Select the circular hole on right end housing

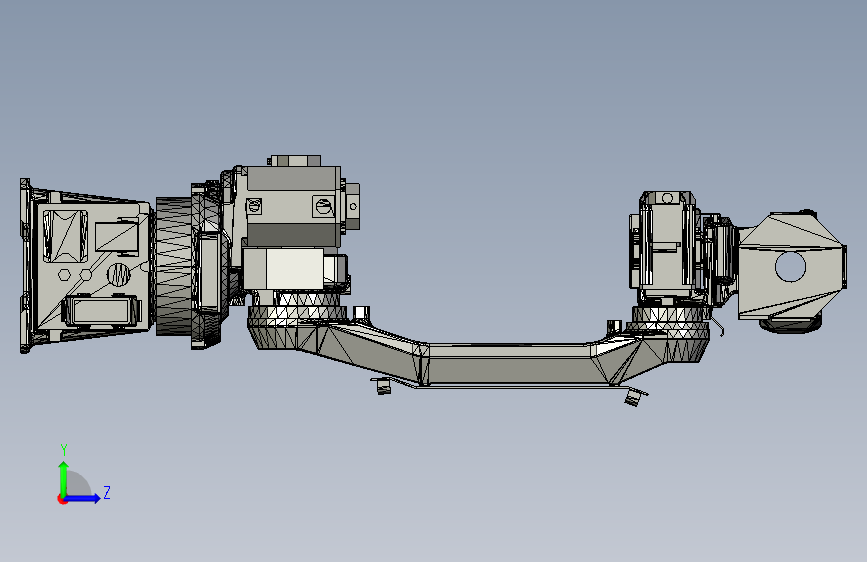pos(791,266)
